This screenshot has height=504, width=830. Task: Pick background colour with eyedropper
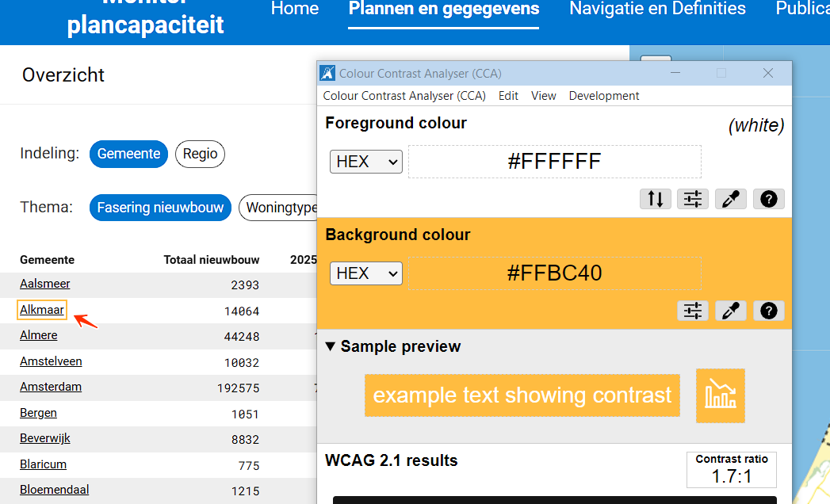click(x=731, y=311)
